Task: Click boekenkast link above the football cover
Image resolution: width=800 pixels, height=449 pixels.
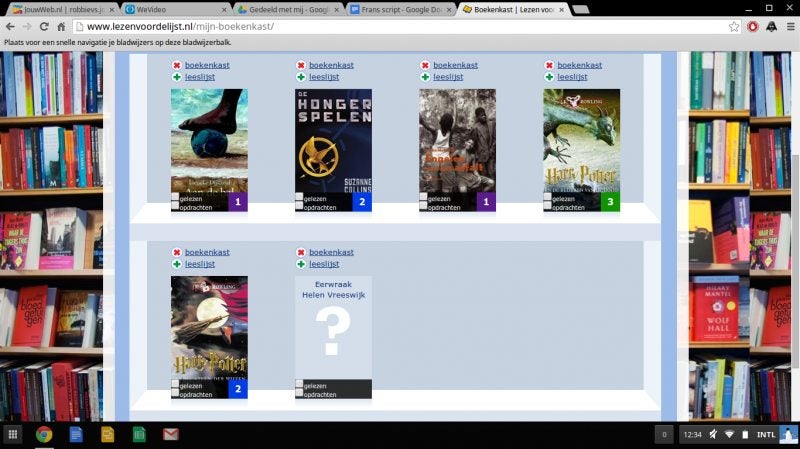Action: 207,65
